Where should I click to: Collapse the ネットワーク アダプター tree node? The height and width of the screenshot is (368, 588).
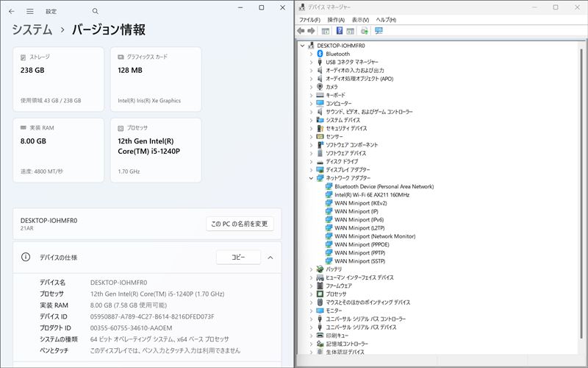click(x=311, y=178)
